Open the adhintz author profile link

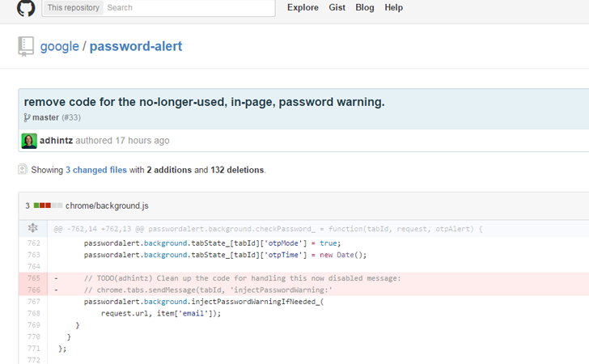[x=57, y=141]
